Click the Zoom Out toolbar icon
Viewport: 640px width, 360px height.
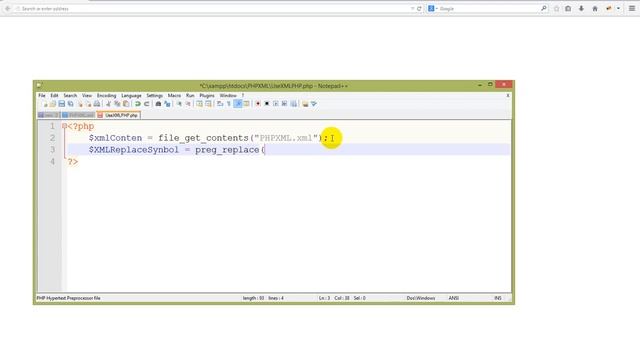188,104
